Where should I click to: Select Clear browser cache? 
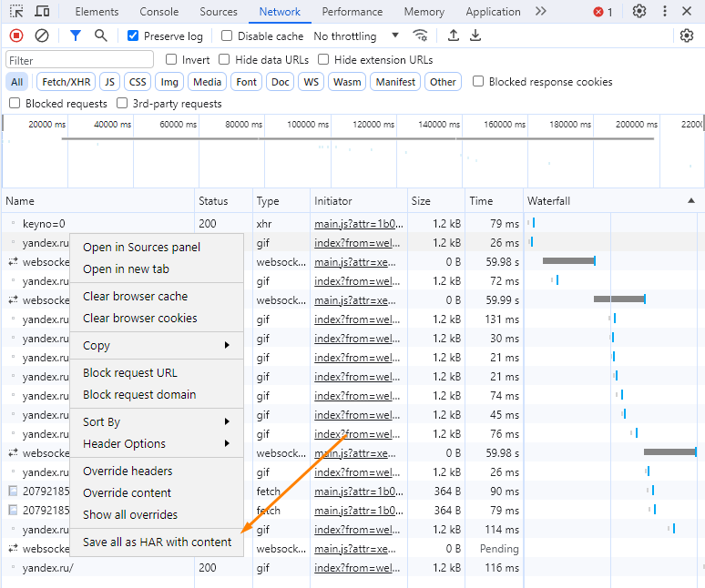click(x=157, y=297)
